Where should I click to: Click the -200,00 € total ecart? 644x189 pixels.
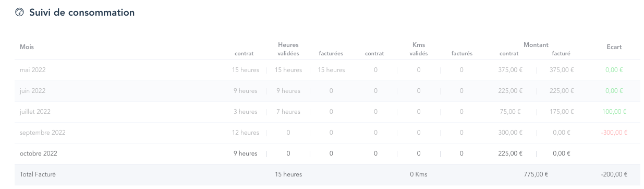click(x=614, y=174)
